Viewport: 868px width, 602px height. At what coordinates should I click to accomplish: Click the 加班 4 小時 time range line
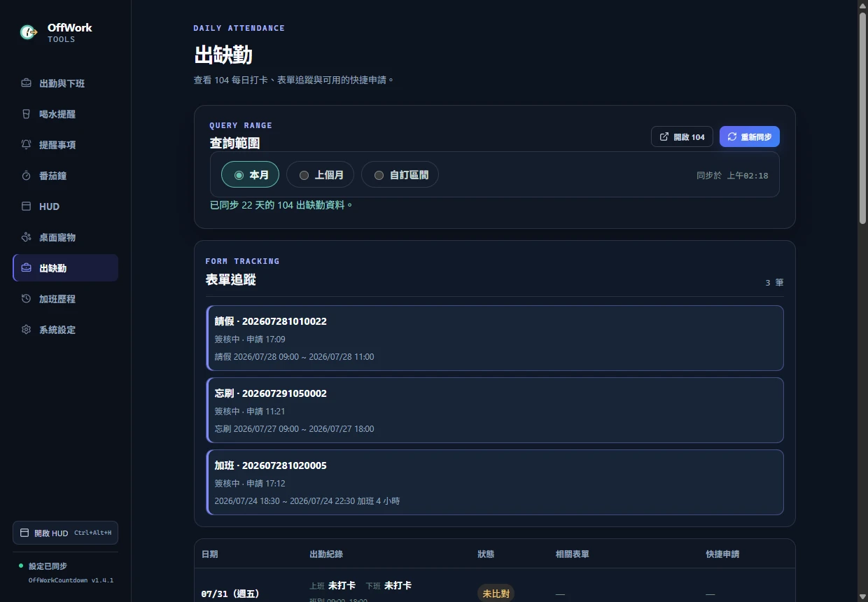point(307,500)
